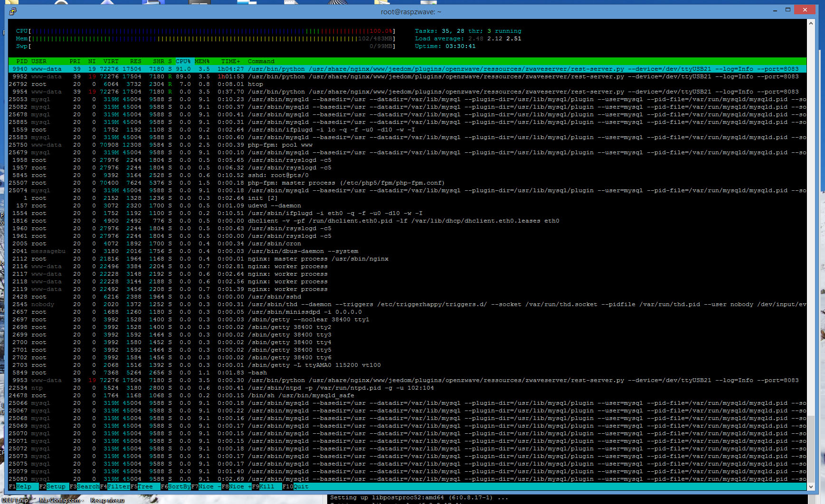Sort by USER column header
Image resolution: width=825 pixels, height=504 pixels.
tap(39, 61)
